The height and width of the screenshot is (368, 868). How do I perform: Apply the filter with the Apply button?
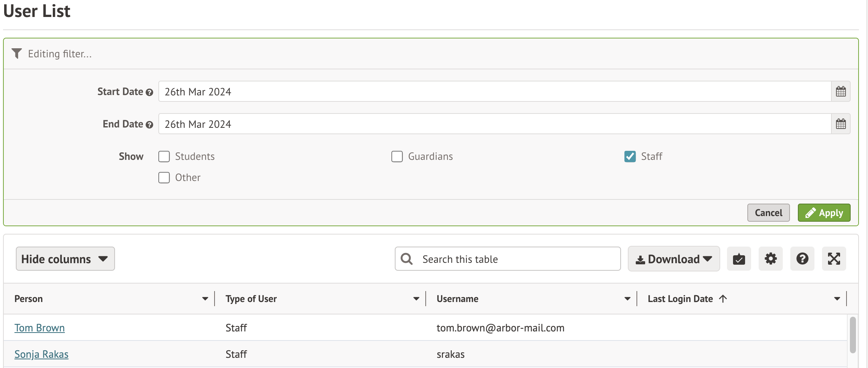coord(824,213)
